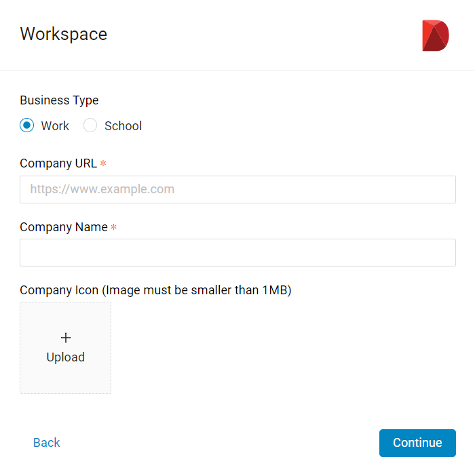The height and width of the screenshot is (476, 475).
Task: Click the dashed company icon upload area
Action: click(66, 348)
